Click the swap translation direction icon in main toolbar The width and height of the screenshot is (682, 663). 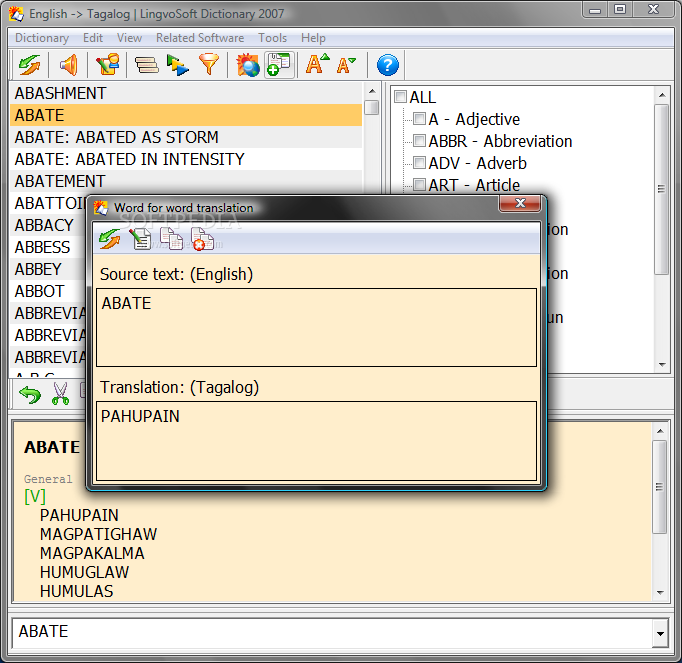click(x=30, y=65)
